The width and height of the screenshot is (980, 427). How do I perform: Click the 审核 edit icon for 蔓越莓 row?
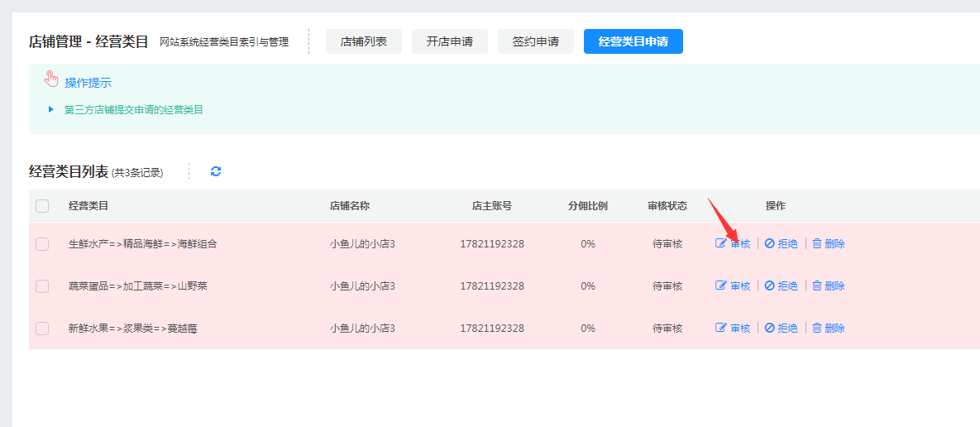(x=721, y=328)
